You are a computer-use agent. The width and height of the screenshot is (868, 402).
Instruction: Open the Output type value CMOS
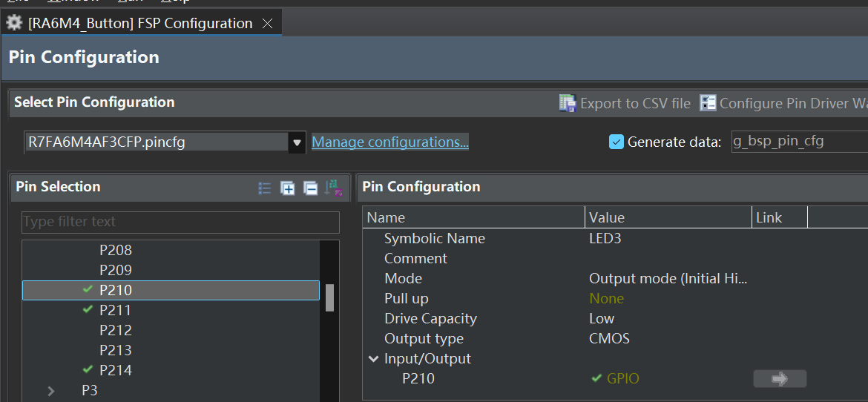click(x=610, y=338)
